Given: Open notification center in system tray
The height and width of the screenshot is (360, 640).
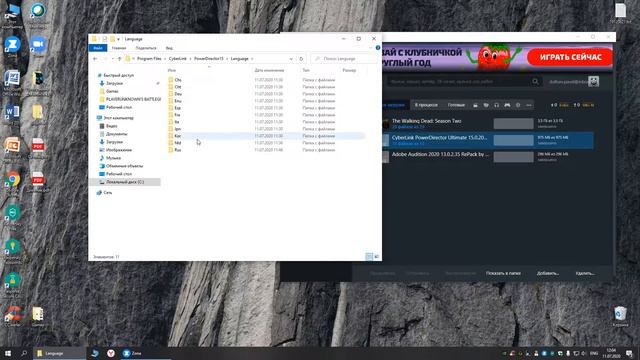Looking at the screenshot, I should pyautogui.click(x=630, y=353).
